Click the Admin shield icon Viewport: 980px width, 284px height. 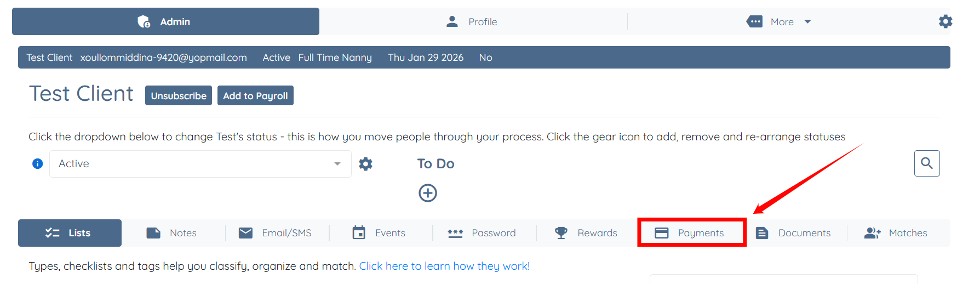click(144, 21)
